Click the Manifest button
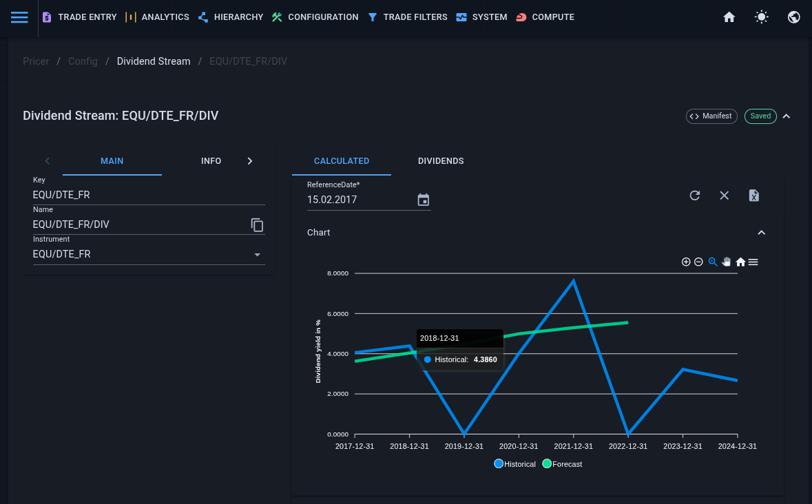 [711, 116]
